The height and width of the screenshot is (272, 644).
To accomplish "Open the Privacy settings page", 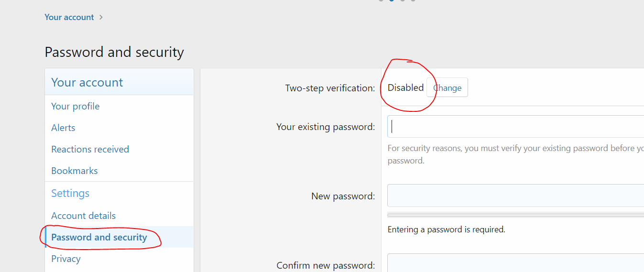I will [65, 259].
